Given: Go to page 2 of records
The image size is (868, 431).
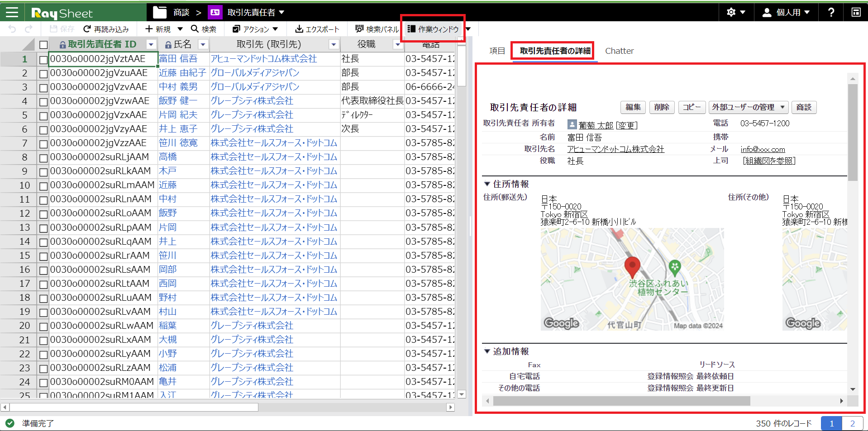Looking at the screenshot, I should point(852,423).
